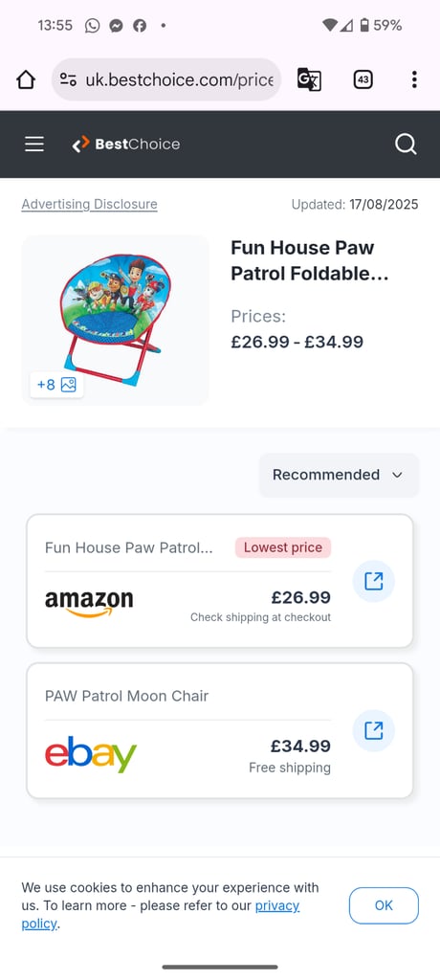
Task: Tap the Fun House Paw Patrol Foldable title
Action: click(310, 260)
